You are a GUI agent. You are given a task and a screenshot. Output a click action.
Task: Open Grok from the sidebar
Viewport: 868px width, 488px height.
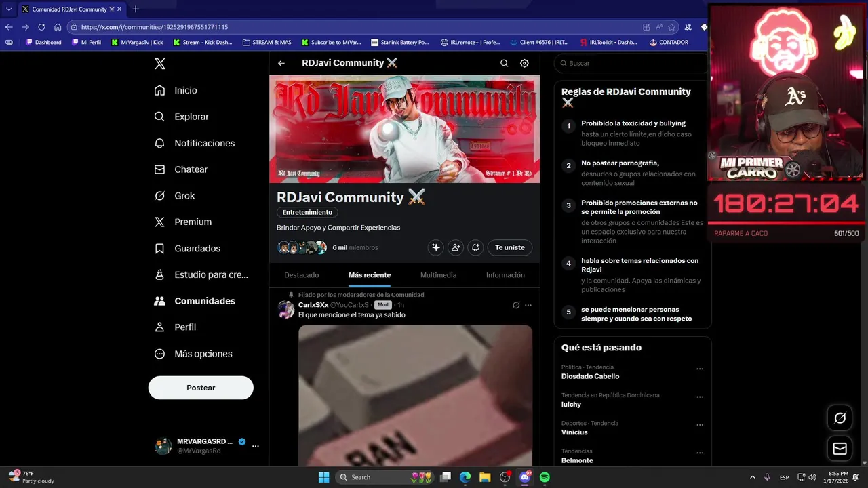click(x=174, y=196)
